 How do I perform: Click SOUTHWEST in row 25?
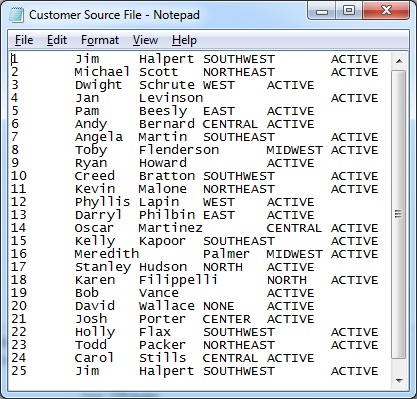(x=239, y=371)
